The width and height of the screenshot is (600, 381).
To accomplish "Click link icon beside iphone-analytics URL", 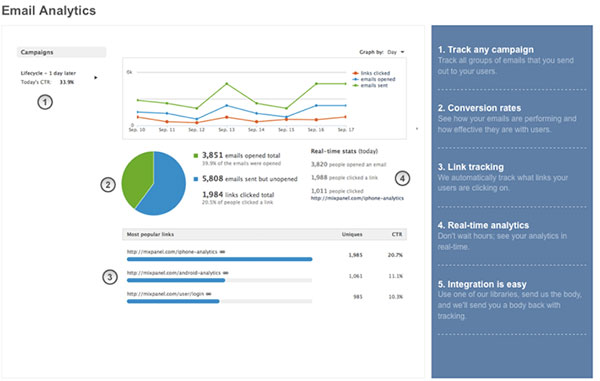I will pyautogui.click(x=222, y=252).
